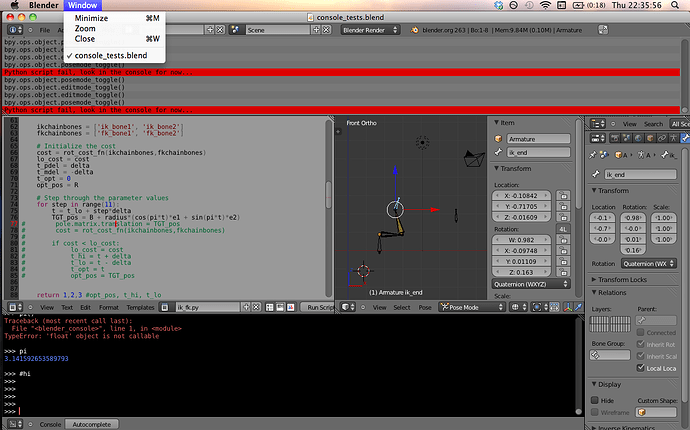The height and width of the screenshot is (430, 690).
Task: Add new scene plus icon beside Scene field
Action: (x=316, y=30)
